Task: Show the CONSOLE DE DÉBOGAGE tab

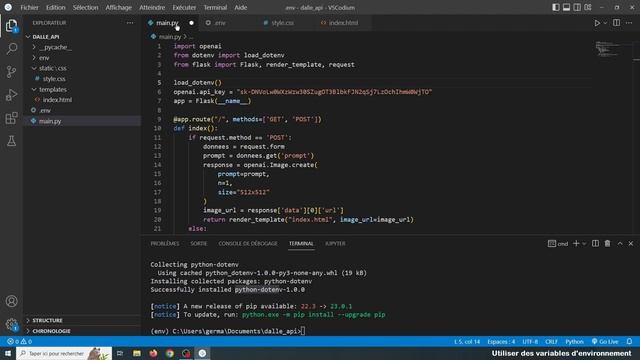Action: [x=248, y=244]
